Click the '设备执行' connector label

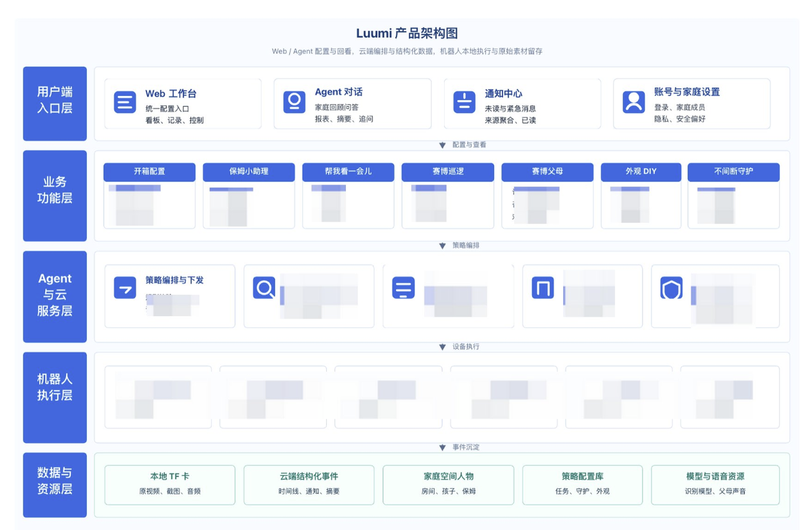[x=466, y=347]
